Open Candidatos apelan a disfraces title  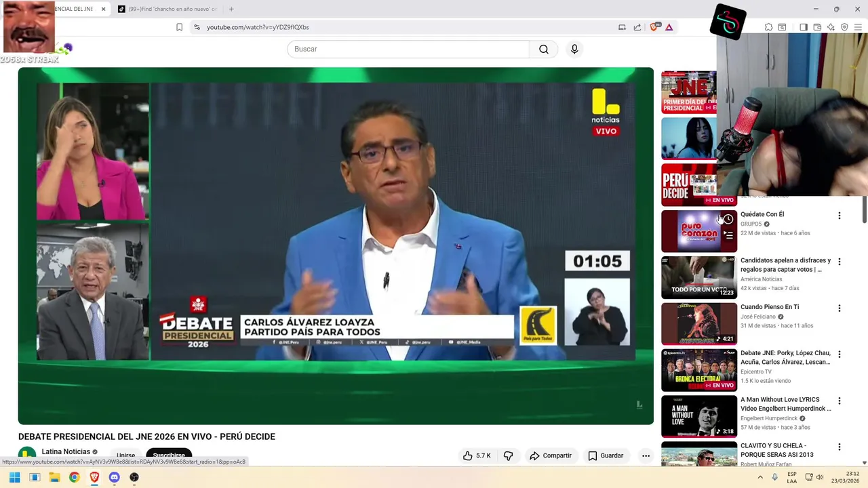click(x=785, y=265)
